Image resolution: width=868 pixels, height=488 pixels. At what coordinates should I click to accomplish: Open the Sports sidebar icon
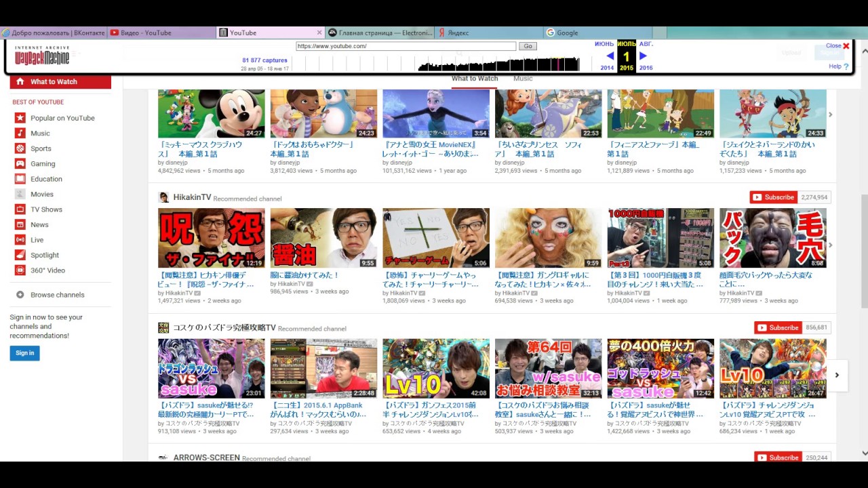click(x=20, y=148)
